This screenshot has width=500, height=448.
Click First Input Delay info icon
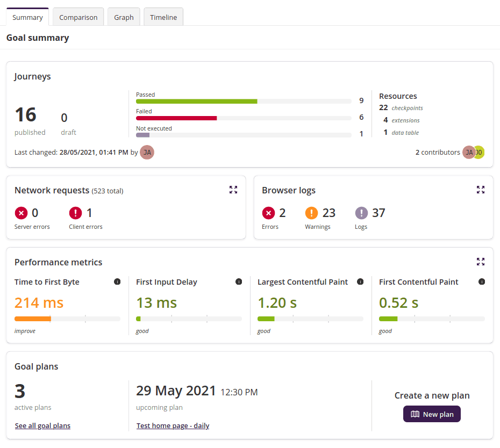(x=239, y=282)
